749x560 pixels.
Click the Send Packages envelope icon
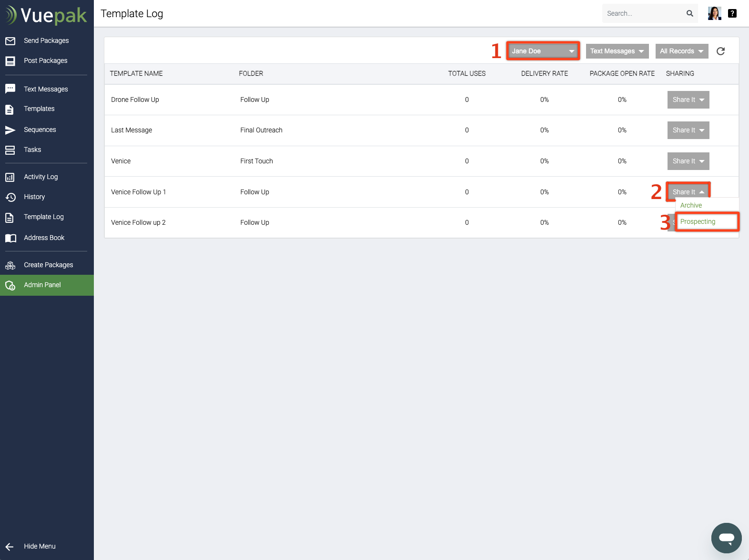point(10,41)
